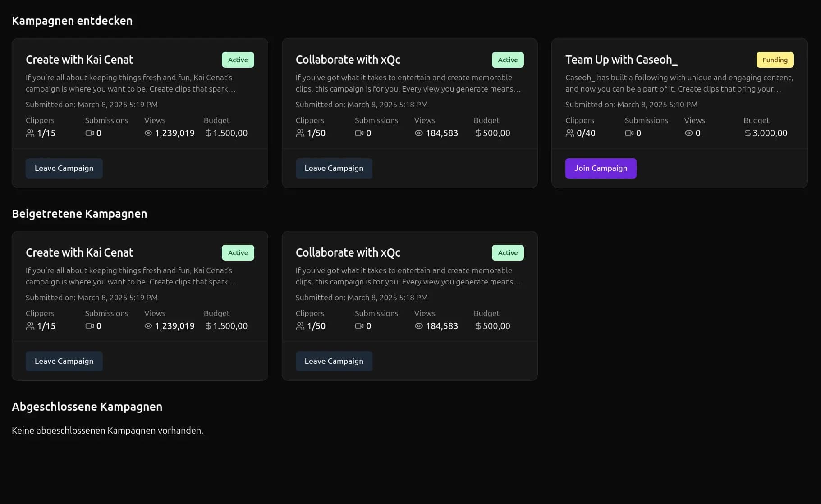Open Team Up with Caseoh_ campaign title
Screen dimensions: 821x504
pyautogui.click(x=621, y=60)
